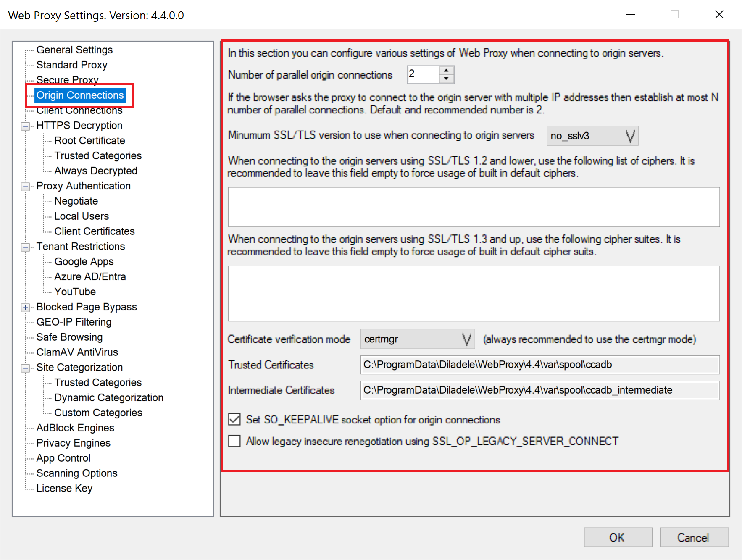The width and height of the screenshot is (742, 560).
Task: Close the Web Proxy Settings window
Action: pos(719,15)
